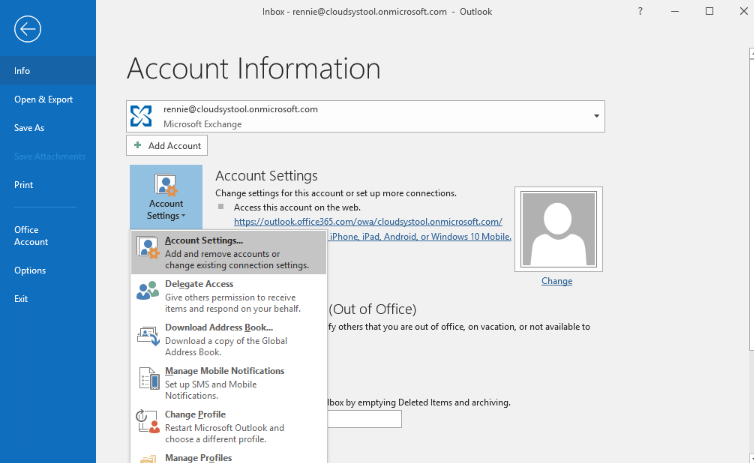This screenshot has height=463, width=754.
Task: Click the Delegate Access people icon
Action: [x=148, y=291]
